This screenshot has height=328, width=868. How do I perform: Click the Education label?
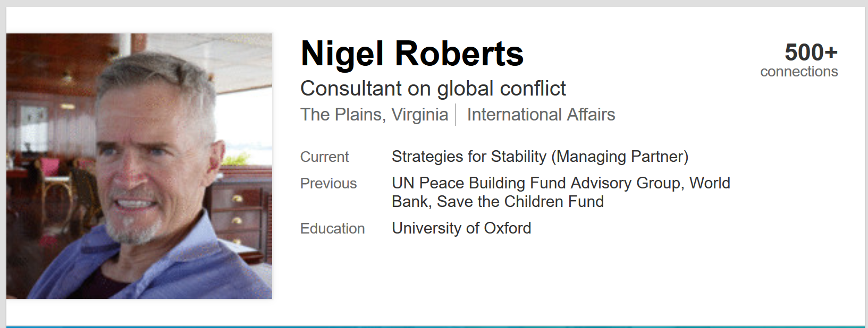tap(333, 229)
